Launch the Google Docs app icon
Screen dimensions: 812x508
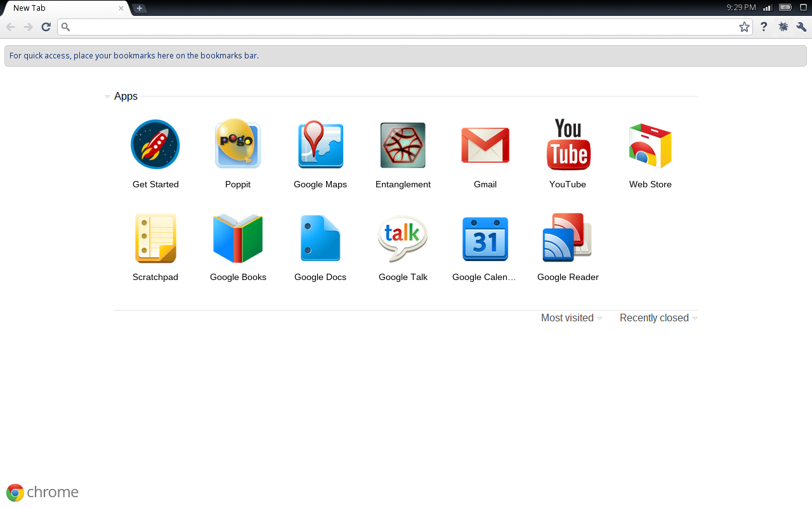320,238
